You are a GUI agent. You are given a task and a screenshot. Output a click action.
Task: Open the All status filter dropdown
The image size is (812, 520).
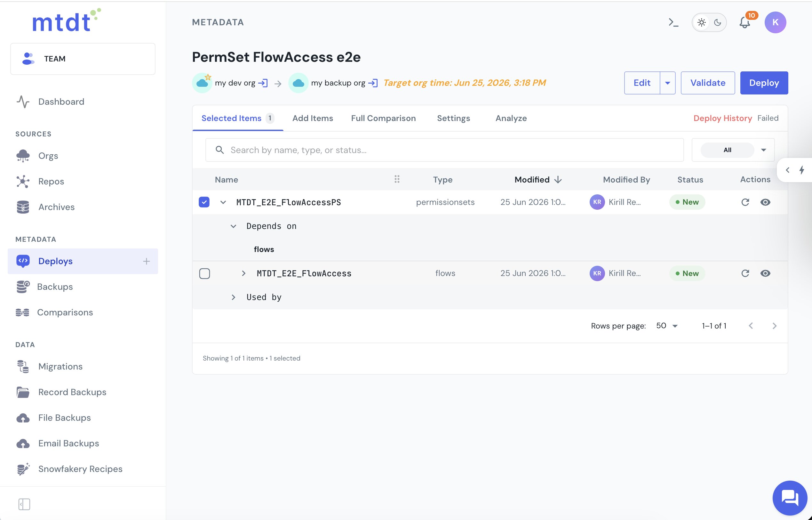pyautogui.click(x=733, y=150)
